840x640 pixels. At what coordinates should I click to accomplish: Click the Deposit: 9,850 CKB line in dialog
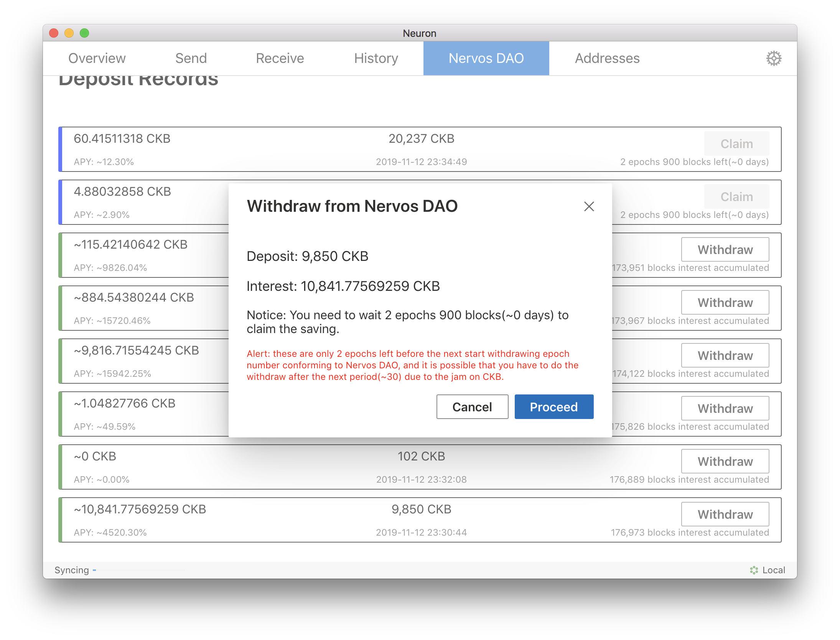[307, 256]
